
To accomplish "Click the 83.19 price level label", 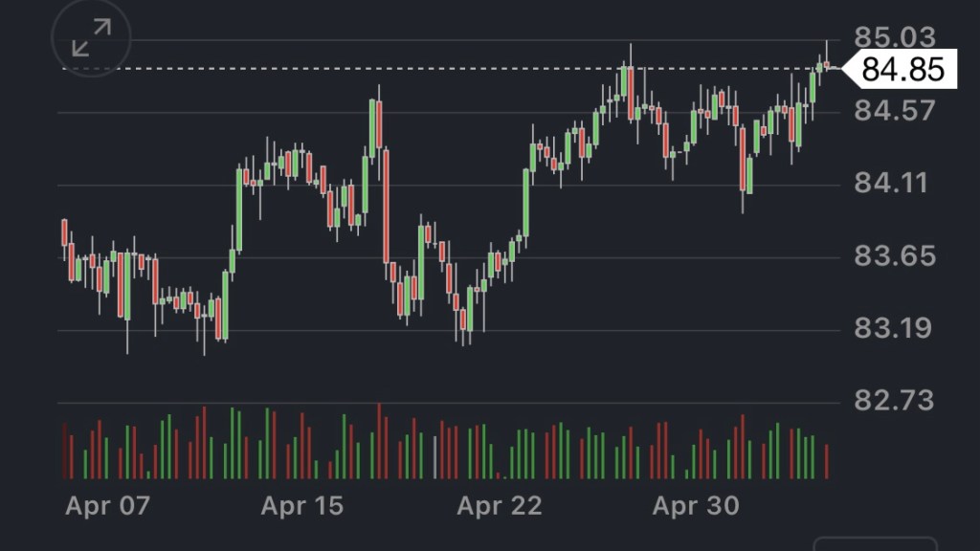I will click(x=894, y=328).
